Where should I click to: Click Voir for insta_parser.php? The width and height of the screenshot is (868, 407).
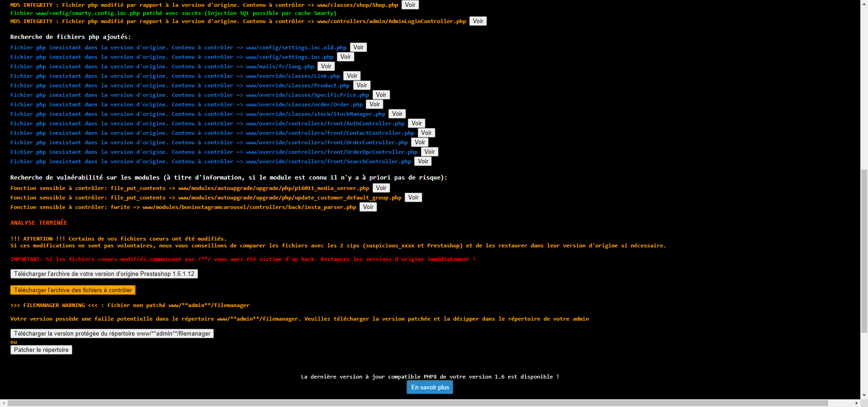tap(368, 207)
